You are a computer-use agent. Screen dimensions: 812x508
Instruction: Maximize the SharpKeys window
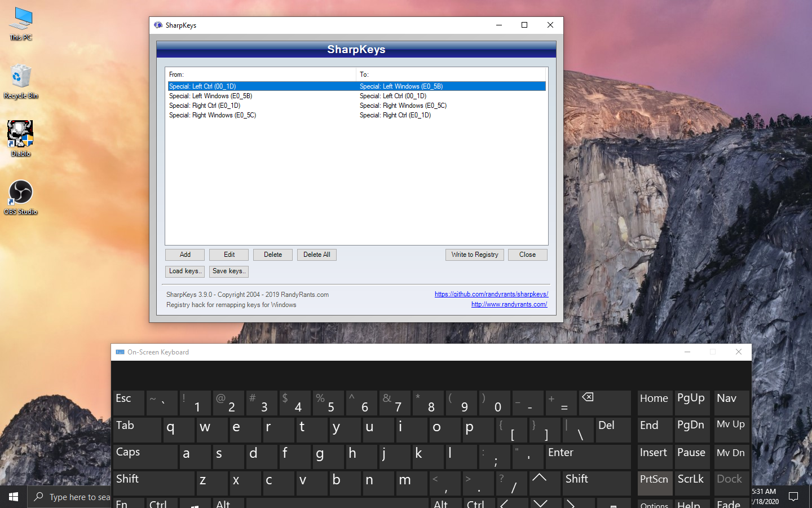pyautogui.click(x=524, y=25)
